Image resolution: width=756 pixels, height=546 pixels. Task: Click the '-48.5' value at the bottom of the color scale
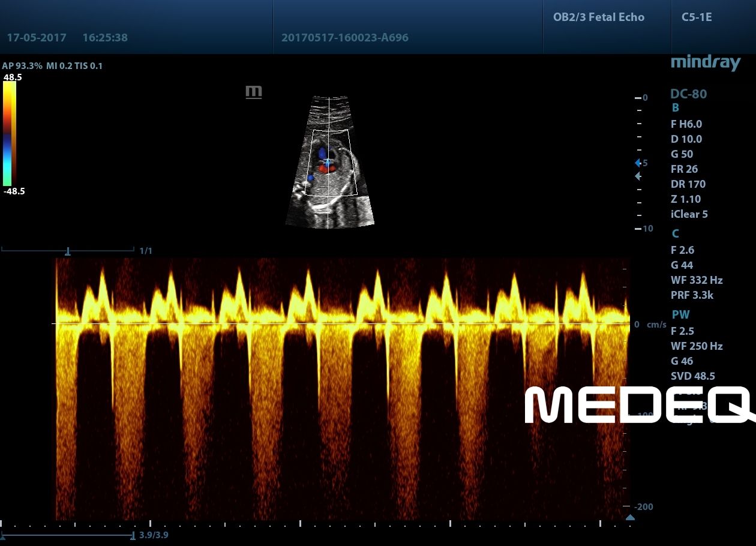(14, 191)
